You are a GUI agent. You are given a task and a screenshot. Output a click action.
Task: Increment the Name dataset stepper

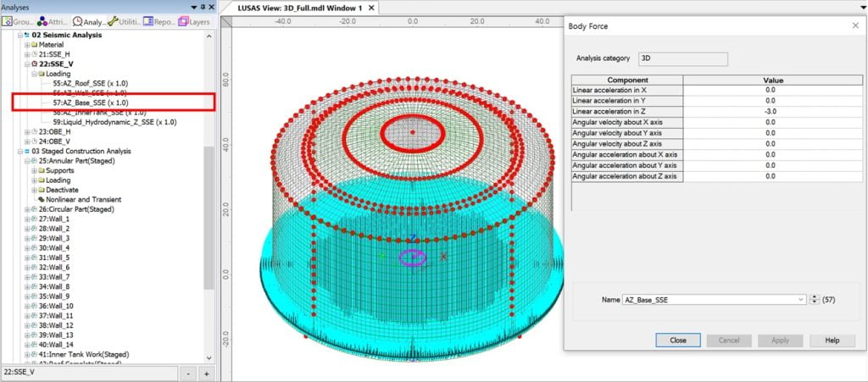(815, 296)
